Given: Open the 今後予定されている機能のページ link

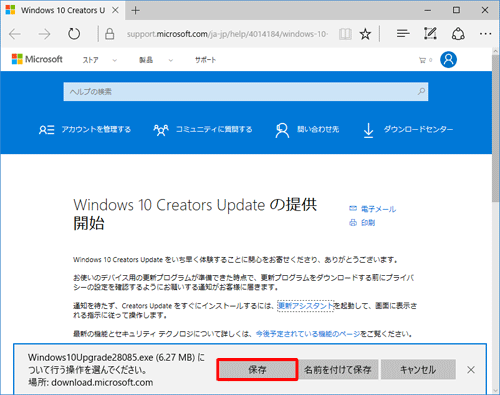Looking at the screenshot, I should 308,334.
